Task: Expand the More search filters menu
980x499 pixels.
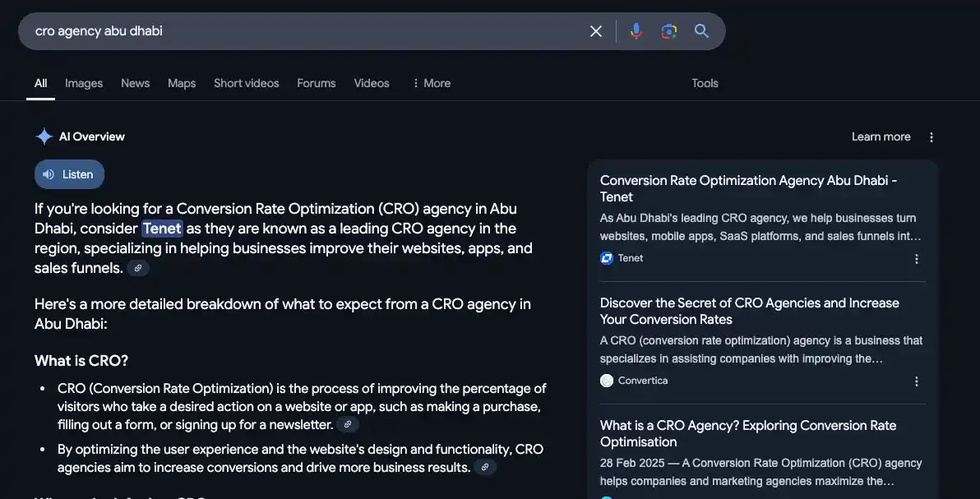Action: (x=431, y=83)
